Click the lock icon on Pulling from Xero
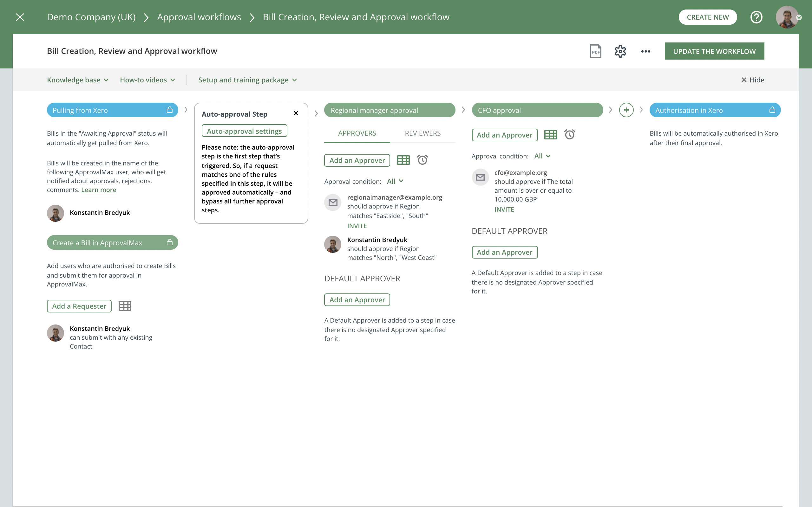This screenshot has width=812, height=507. pos(169,110)
